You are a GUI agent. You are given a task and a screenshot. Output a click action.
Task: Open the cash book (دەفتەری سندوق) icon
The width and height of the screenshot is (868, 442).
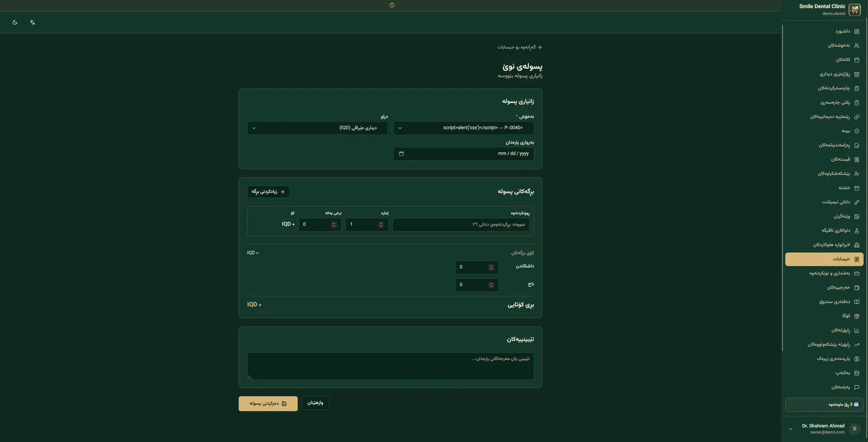[x=857, y=302]
